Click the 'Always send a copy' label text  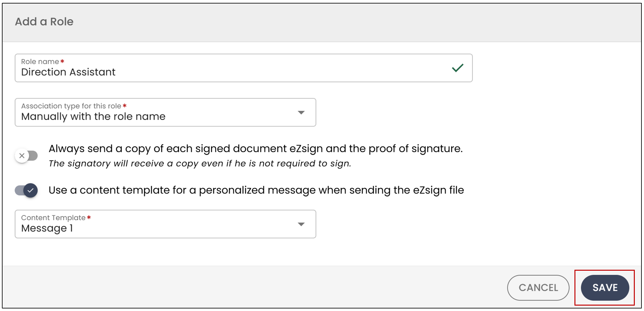[x=256, y=149]
